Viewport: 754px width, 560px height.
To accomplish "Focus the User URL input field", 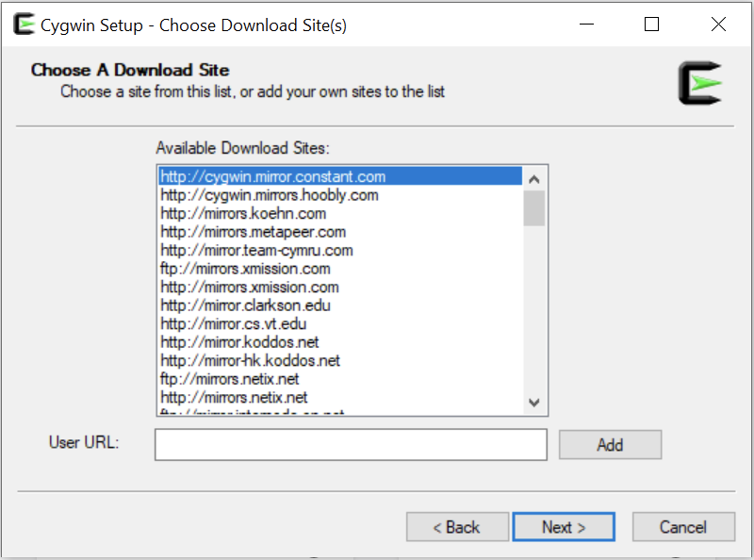I will coord(351,445).
